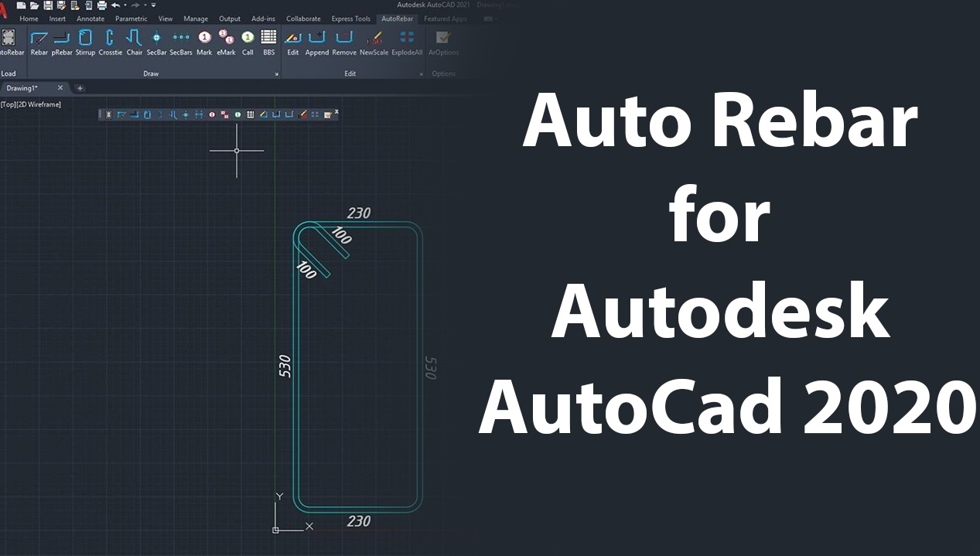Click New file in quick access toolbar
The width and height of the screenshot is (980, 556).
click(21, 5)
